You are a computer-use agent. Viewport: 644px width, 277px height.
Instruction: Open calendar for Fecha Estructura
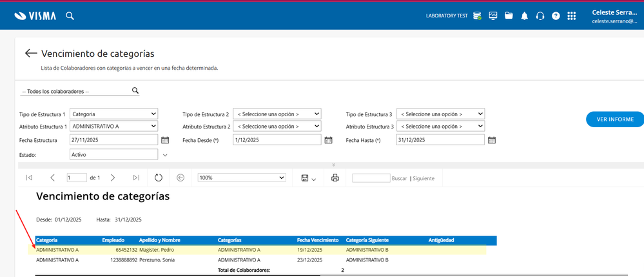(165, 140)
